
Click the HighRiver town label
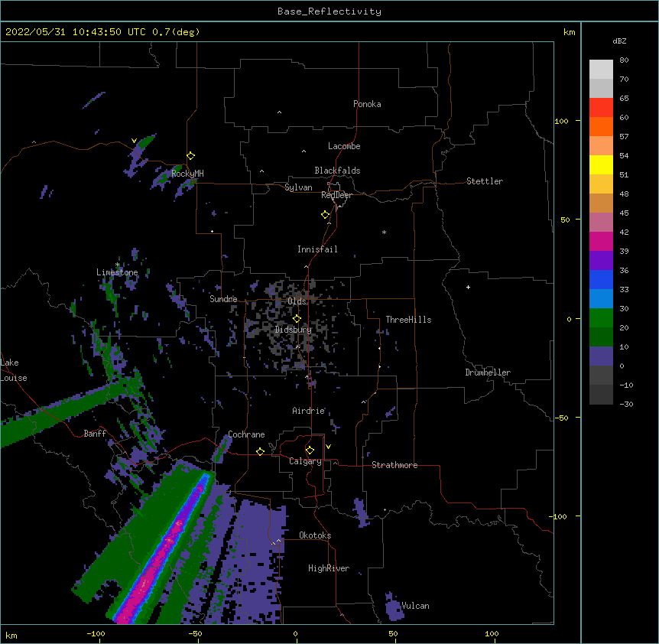(329, 568)
